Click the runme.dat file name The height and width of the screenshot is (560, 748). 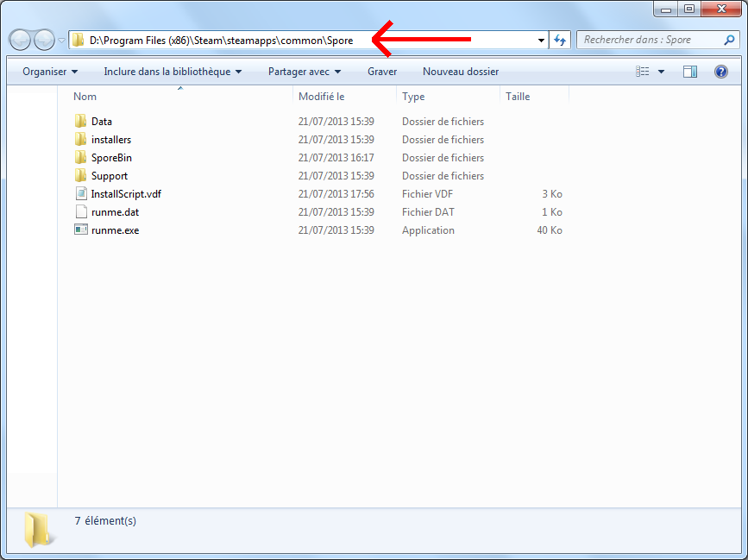[115, 212]
